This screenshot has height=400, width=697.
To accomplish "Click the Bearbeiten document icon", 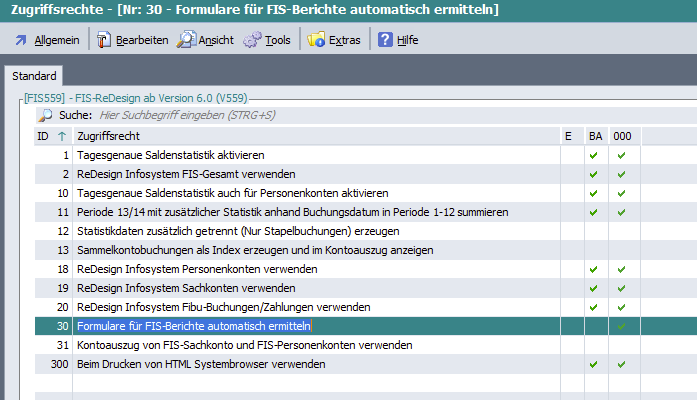I will pyautogui.click(x=104, y=41).
